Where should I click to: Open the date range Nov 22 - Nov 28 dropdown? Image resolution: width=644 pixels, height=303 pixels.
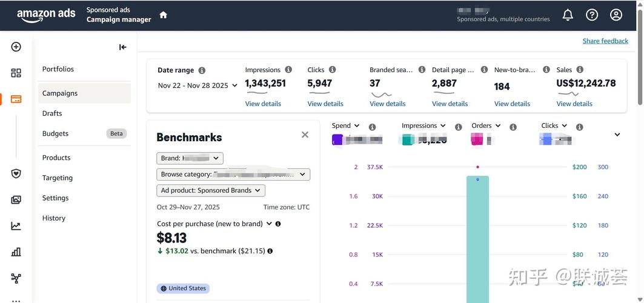(198, 85)
